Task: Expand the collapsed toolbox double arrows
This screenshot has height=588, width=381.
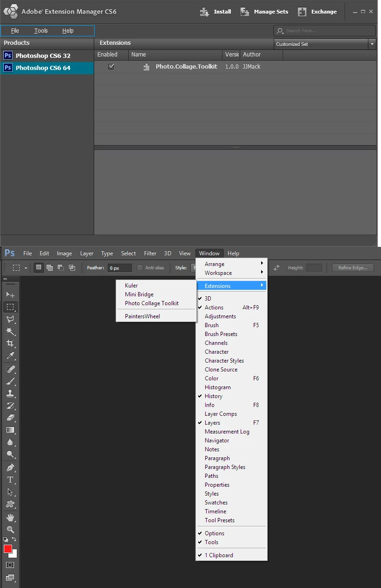Action: [6, 279]
